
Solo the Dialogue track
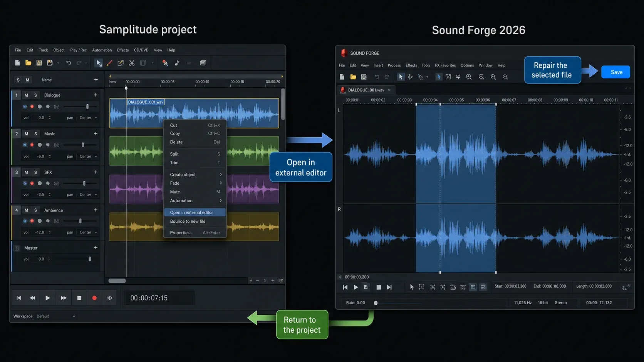tap(35, 95)
